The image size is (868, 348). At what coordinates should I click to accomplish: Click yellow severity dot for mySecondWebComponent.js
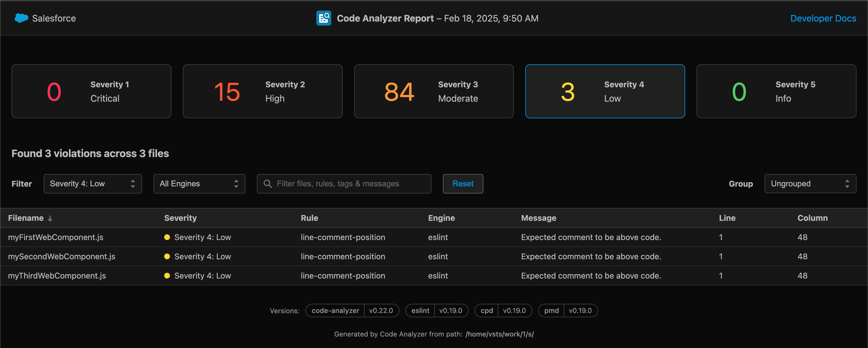click(x=167, y=257)
